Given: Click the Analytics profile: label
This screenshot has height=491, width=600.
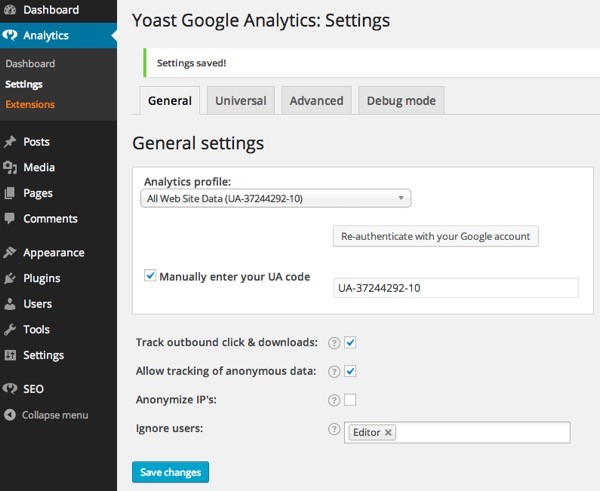Looking at the screenshot, I should tap(187, 181).
